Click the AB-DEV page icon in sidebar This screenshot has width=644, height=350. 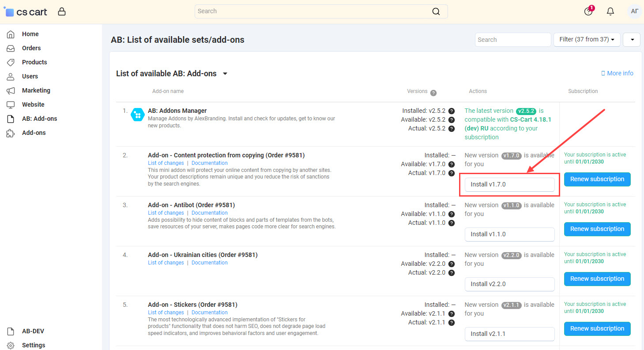[11, 331]
